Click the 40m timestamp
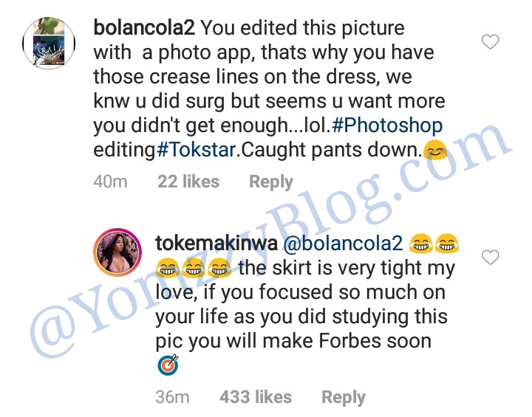 pos(110,182)
